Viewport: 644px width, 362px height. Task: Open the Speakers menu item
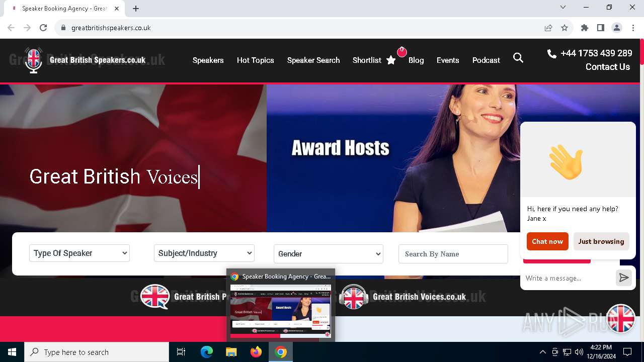pyautogui.click(x=208, y=60)
